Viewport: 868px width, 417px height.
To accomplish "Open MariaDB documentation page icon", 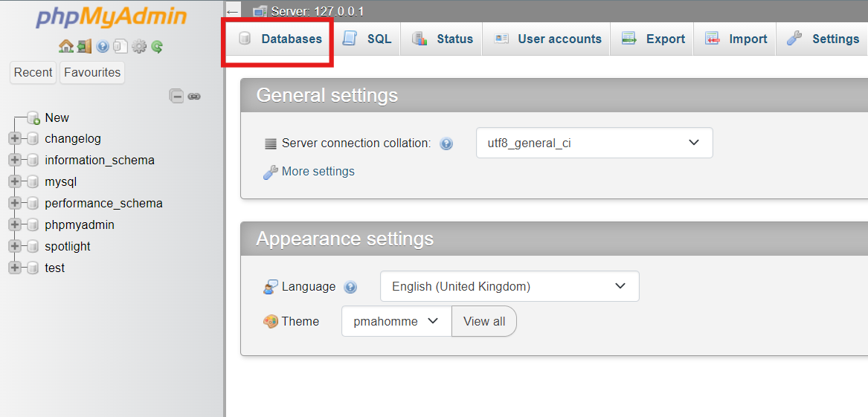I will point(120,46).
